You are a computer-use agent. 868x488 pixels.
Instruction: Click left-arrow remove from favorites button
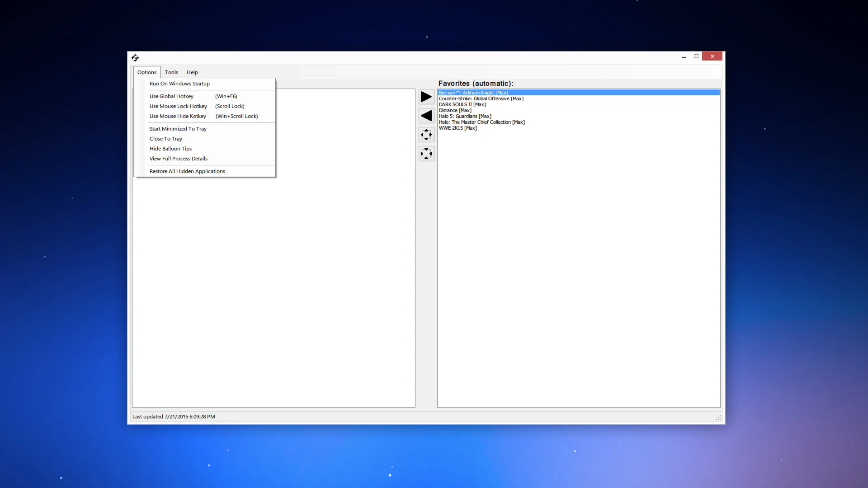tap(426, 116)
